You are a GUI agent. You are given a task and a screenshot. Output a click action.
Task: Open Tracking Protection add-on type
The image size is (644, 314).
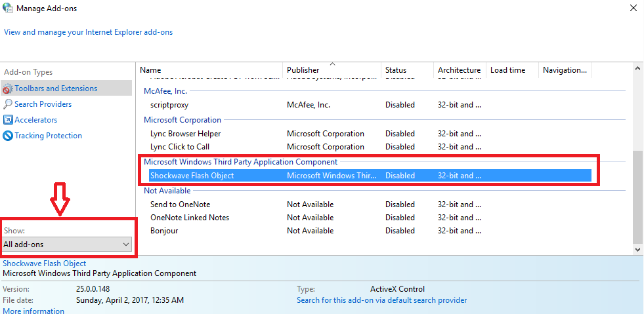[x=48, y=135]
